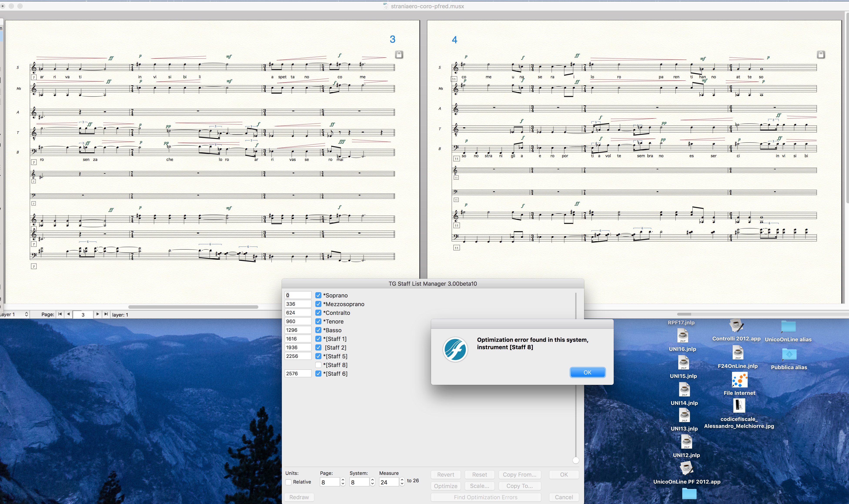849x504 pixels.
Task: Click the Page number stepper arrows
Action: (x=343, y=482)
